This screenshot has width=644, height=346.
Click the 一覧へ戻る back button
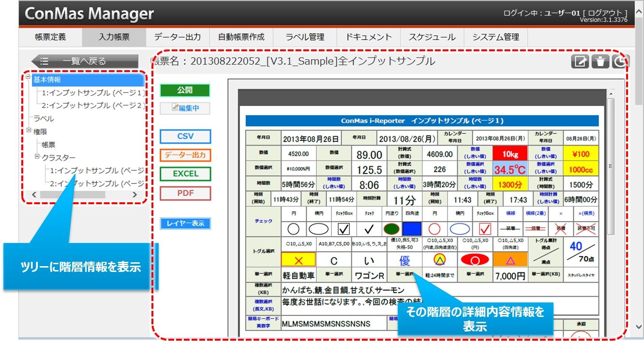85,61
